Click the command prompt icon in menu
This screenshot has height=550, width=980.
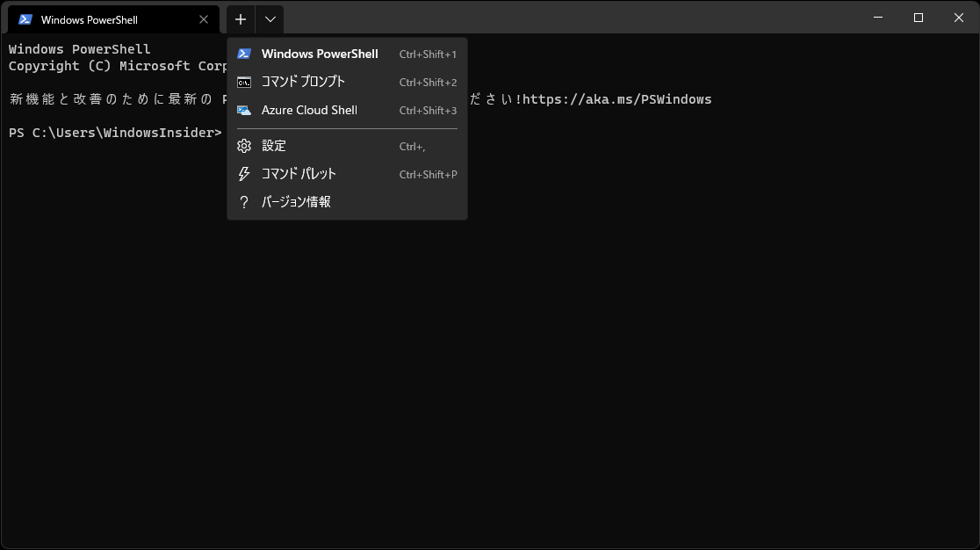(244, 82)
